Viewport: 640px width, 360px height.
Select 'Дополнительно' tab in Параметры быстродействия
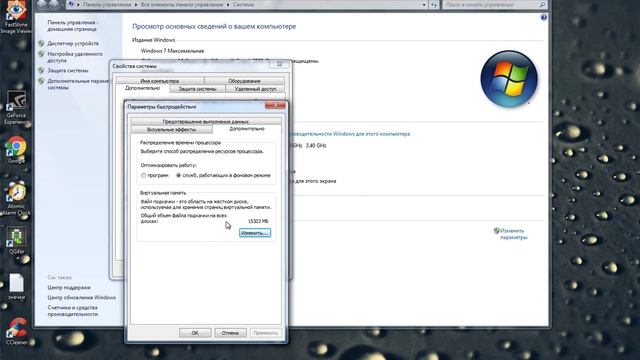pos(247,129)
